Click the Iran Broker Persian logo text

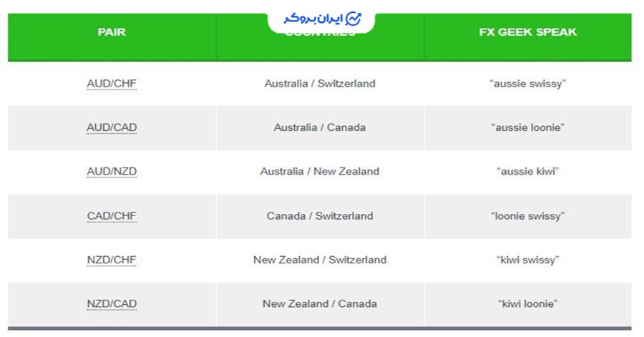coord(313,19)
